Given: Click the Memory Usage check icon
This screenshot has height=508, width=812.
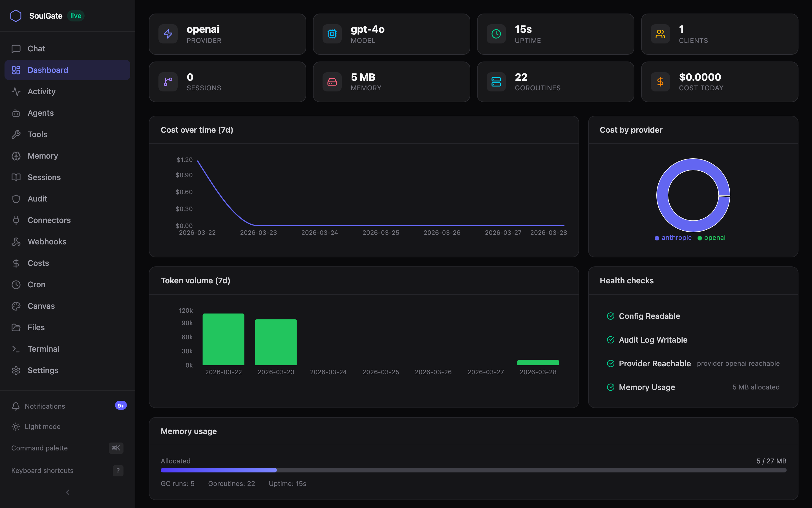Looking at the screenshot, I should point(611,387).
